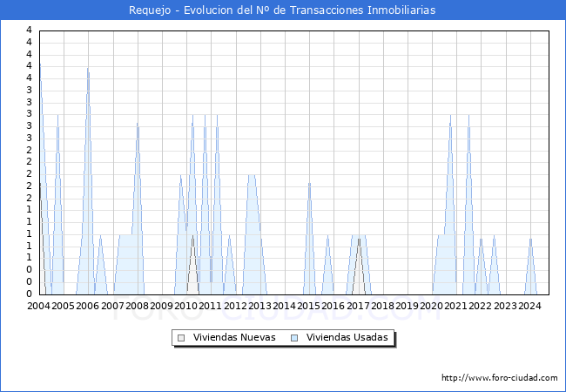This screenshot has height=392, width=566.
Task: Click the 2008 x-axis label
Action: [138, 306]
